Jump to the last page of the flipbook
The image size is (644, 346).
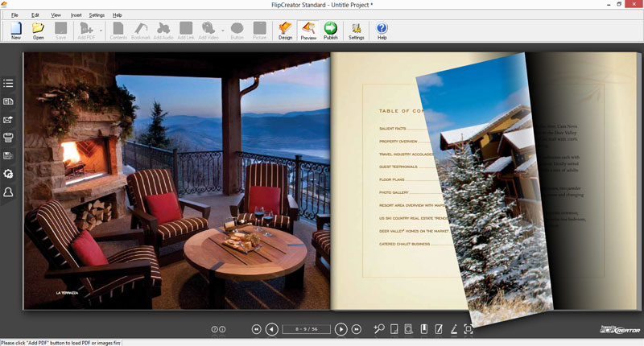(x=357, y=329)
